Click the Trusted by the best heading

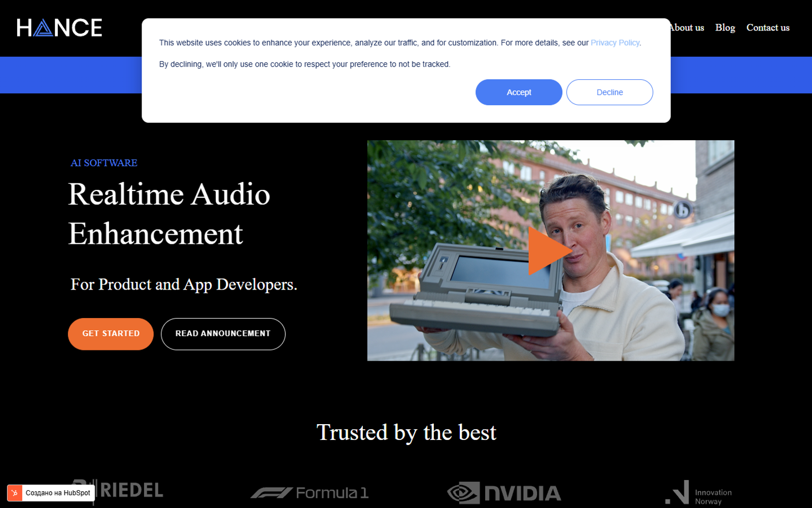[x=407, y=433]
